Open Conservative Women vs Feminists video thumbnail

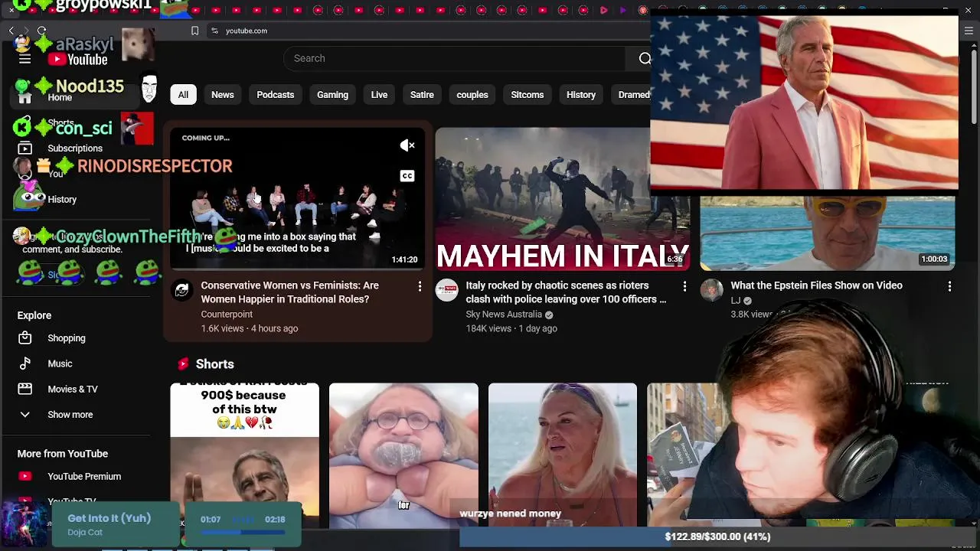tap(297, 199)
